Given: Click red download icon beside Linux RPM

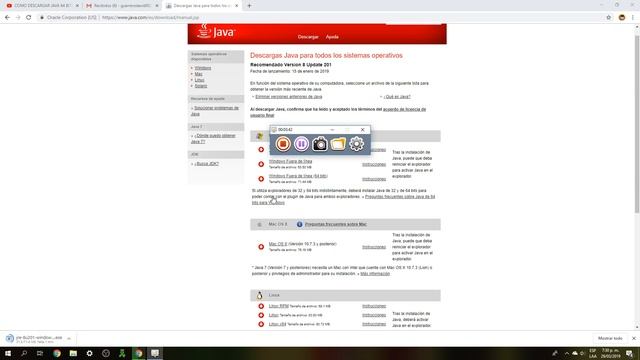Looking at the screenshot, I should (261, 306).
